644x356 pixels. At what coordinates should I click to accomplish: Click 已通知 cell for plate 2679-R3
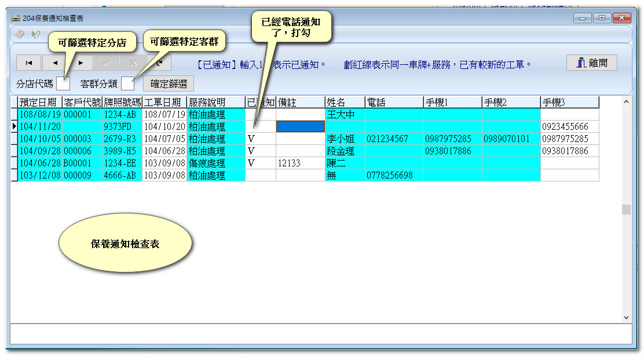tap(260, 139)
